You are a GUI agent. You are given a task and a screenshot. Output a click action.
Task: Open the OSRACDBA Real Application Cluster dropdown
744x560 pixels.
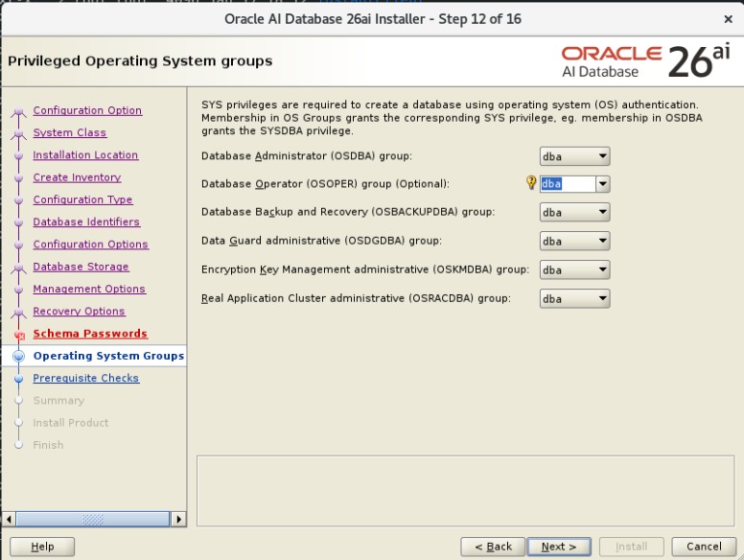574,298
